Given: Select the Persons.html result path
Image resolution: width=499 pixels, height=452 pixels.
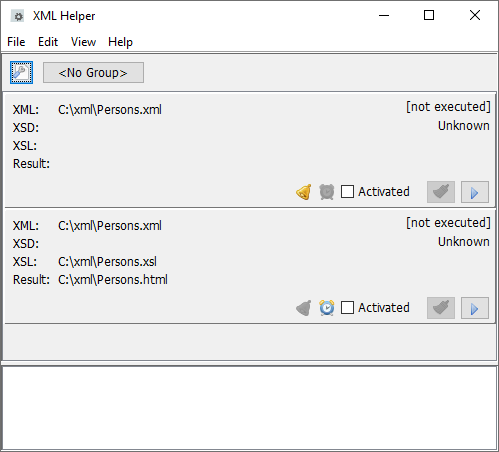Looking at the screenshot, I should 113,280.
